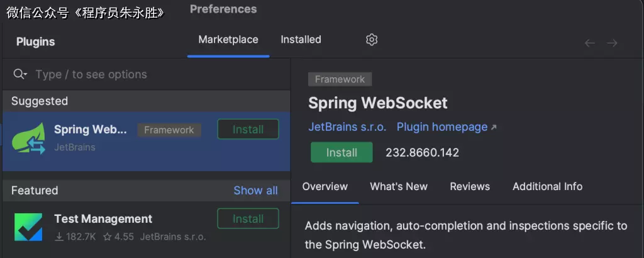Select the Additional Info tab
Screen dimensions: 644x258
pos(547,186)
